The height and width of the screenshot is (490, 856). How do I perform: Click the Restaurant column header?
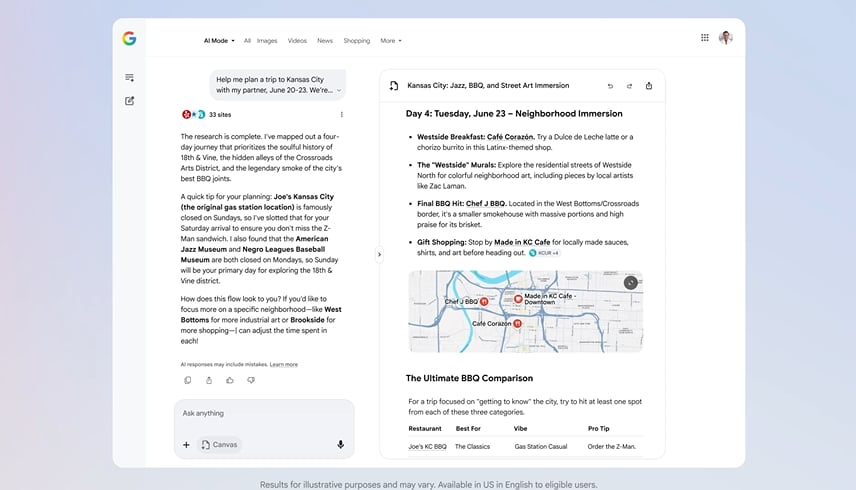click(425, 429)
